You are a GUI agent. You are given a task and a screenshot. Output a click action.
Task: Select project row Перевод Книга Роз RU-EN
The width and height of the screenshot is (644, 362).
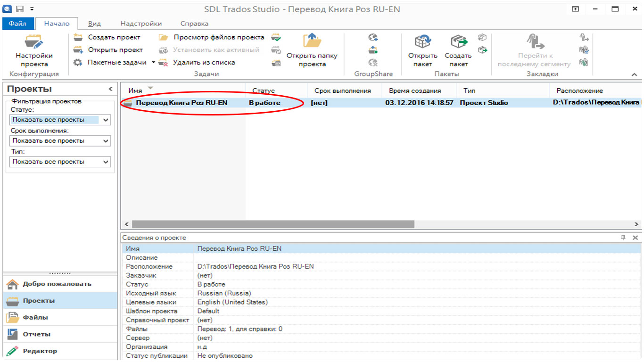(x=380, y=102)
